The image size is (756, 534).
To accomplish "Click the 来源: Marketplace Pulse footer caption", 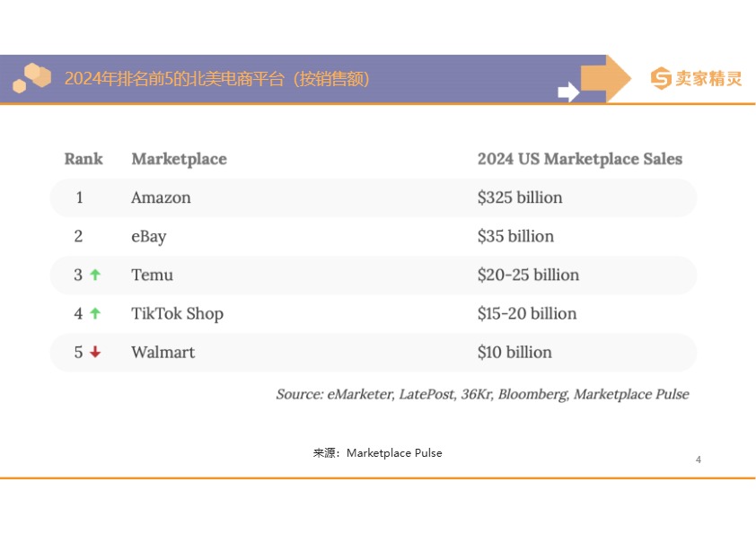I will point(377,453).
